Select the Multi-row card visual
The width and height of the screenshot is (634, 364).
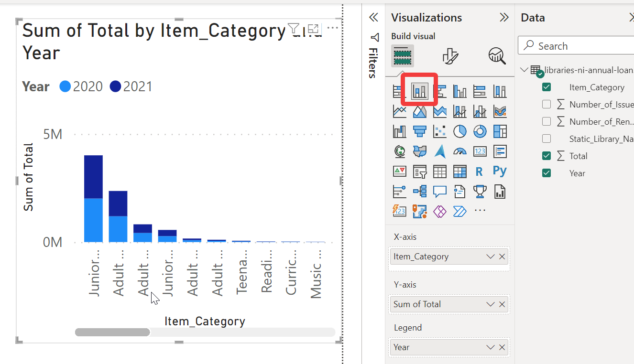(x=500, y=151)
